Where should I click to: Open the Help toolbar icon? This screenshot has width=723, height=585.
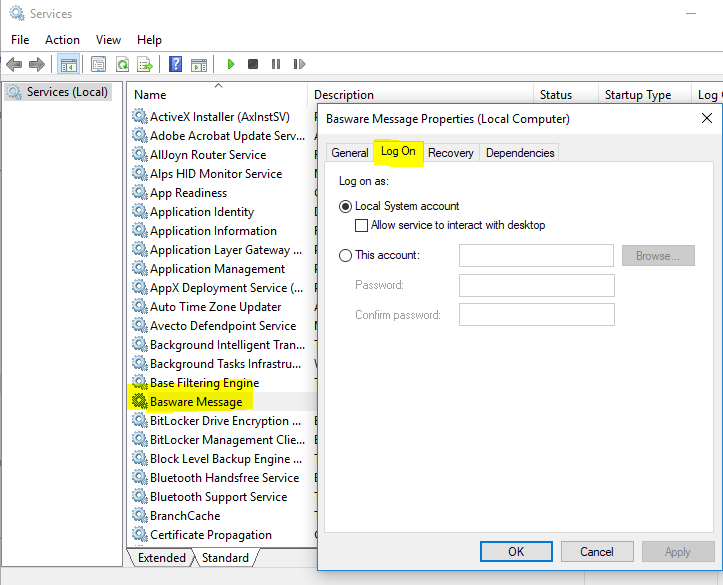175,64
